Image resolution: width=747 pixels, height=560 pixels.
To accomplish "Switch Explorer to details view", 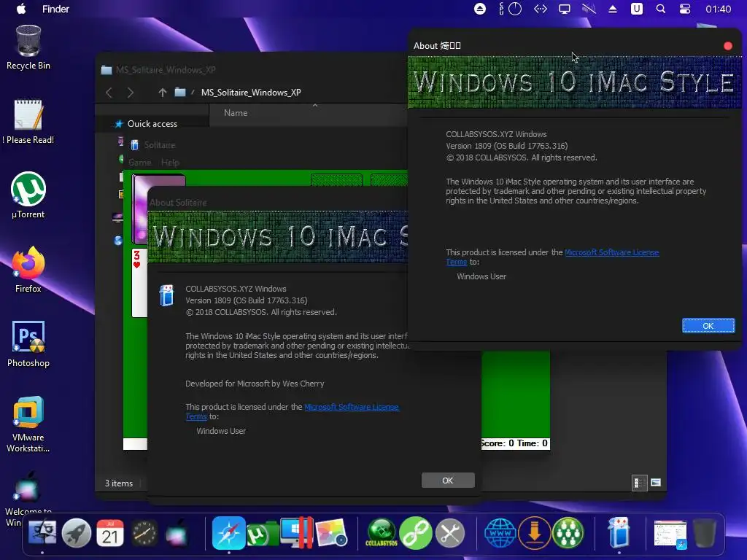I will coord(639,483).
